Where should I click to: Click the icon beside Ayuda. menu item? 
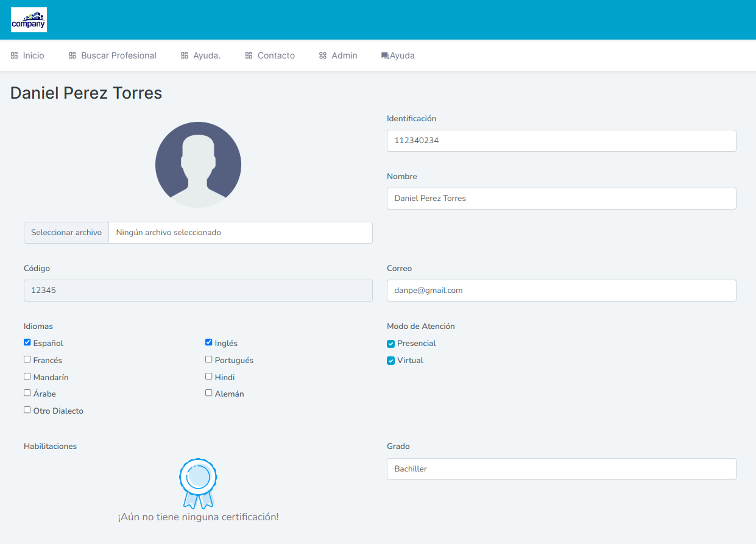185,55
